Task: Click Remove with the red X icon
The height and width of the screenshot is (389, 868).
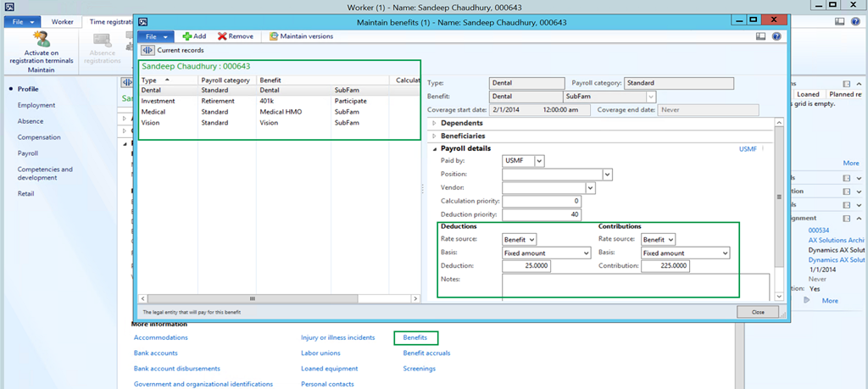Action: (x=235, y=36)
